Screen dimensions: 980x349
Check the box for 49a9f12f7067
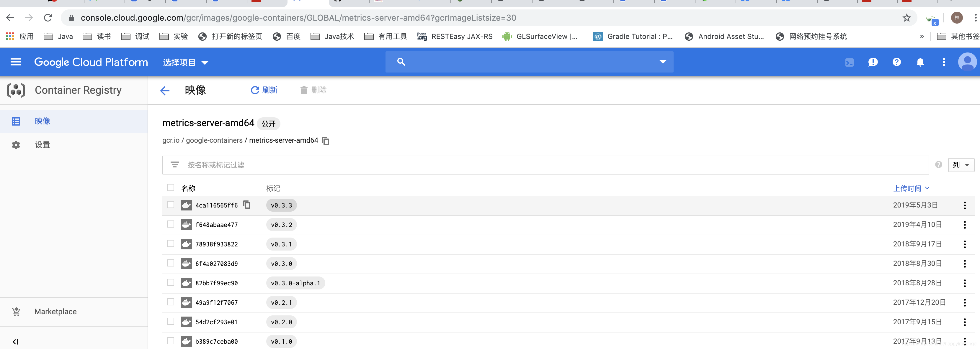click(170, 302)
